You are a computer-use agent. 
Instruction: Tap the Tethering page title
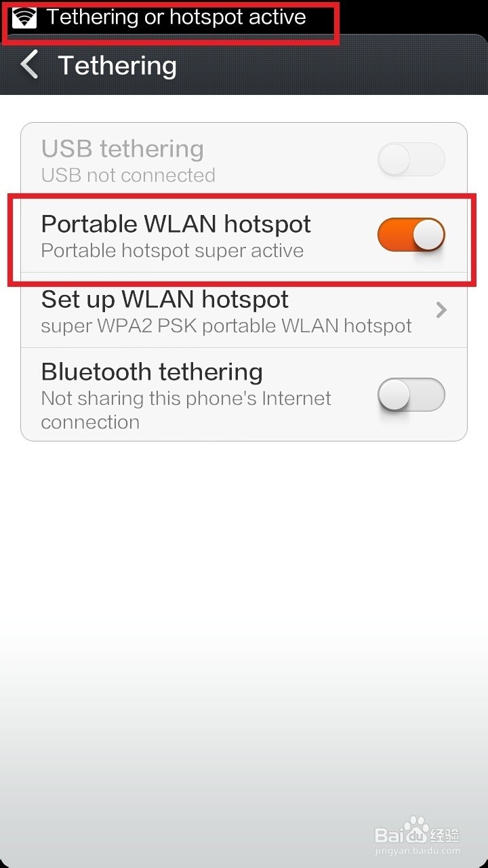click(x=117, y=66)
